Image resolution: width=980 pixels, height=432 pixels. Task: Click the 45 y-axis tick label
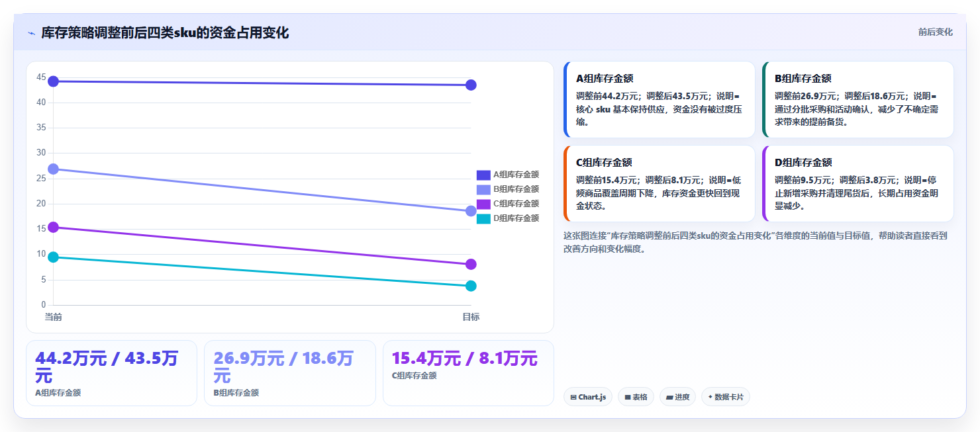41,77
